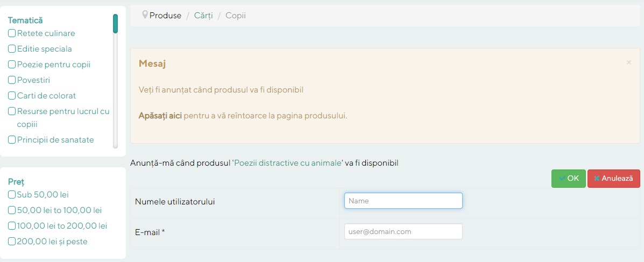Select the Povestiri checkbox
The height and width of the screenshot is (262, 644).
click(x=12, y=80)
